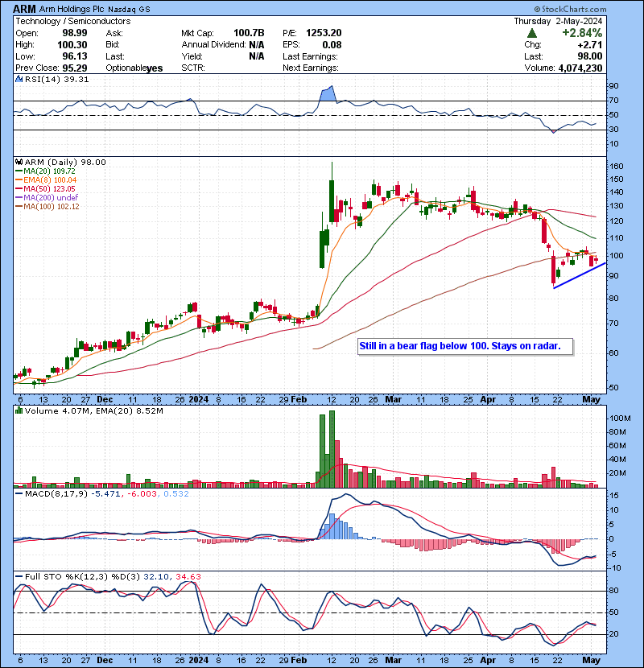Viewport: 644px width, 668px height.
Task: Click the RSI(14) 39.31 indicator label
Action: tap(56, 79)
